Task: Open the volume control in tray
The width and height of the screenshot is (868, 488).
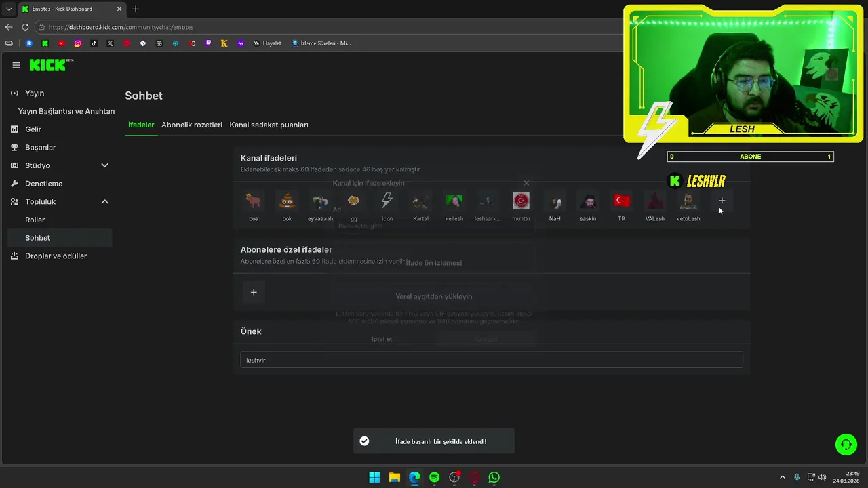Action: [x=822, y=477]
